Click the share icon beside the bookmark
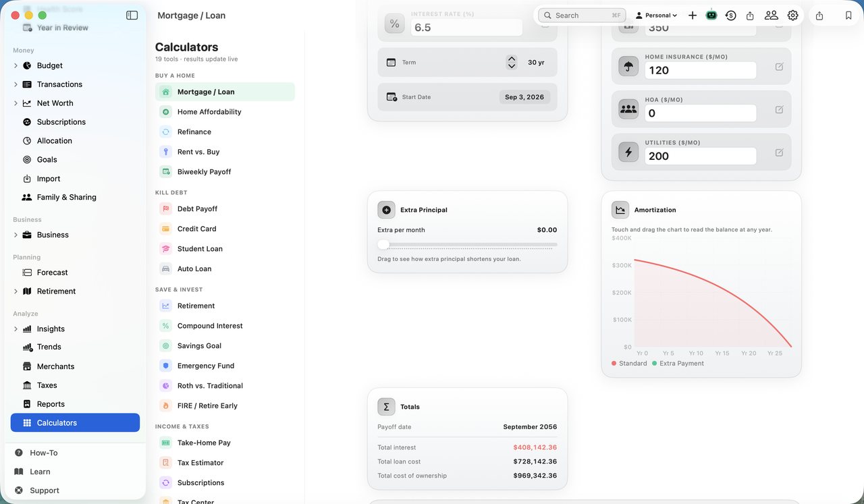The width and height of the screenshot is (864, 504). click(x=819, y=15)
